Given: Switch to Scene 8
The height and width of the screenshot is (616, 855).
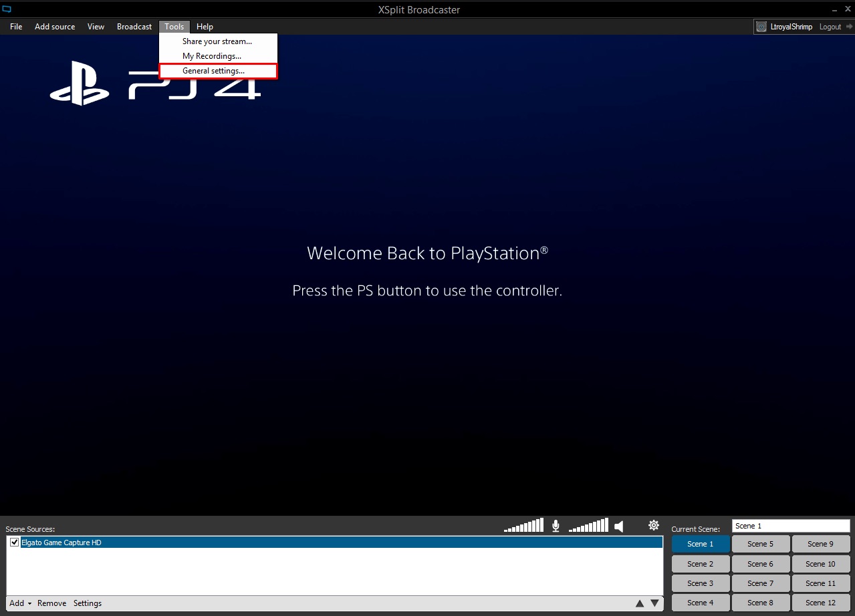Looking at the screenshot, I should (x=761, y=603).
